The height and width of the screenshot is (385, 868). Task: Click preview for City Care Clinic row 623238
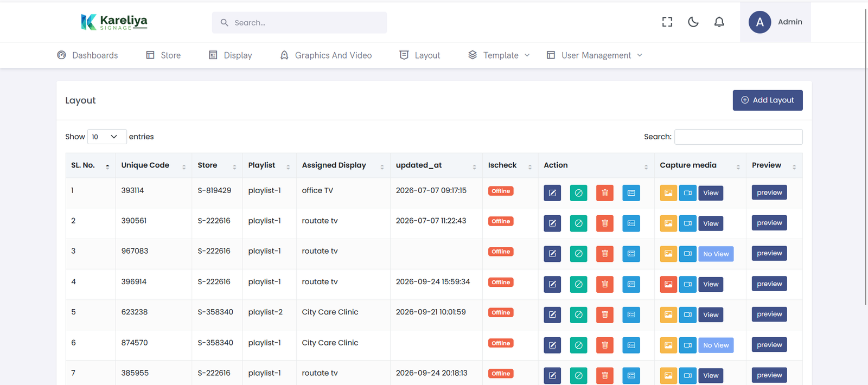[x=769, y=315]
